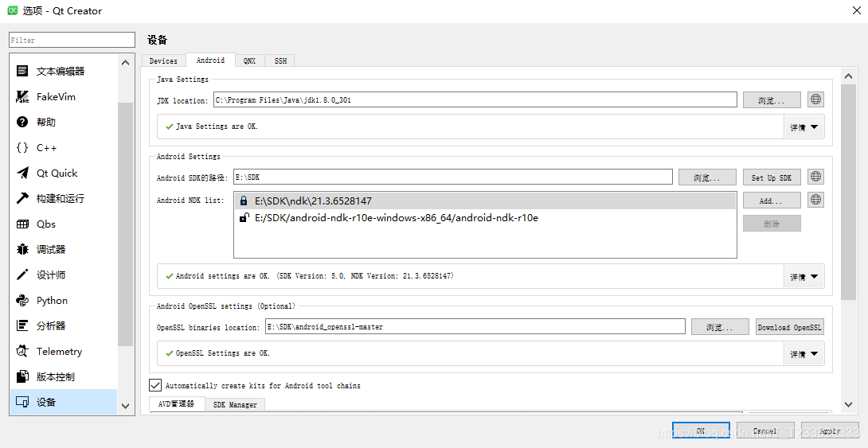Switch to the Devices tab
The width and height of the screenshot is (868, 448).
pyautogui.click(x=163, y=60)
